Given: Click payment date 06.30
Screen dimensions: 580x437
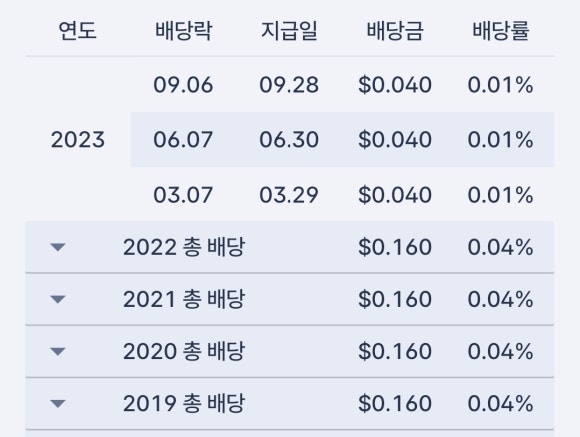Looking at the screenshot, I should (x=289, y=140).
